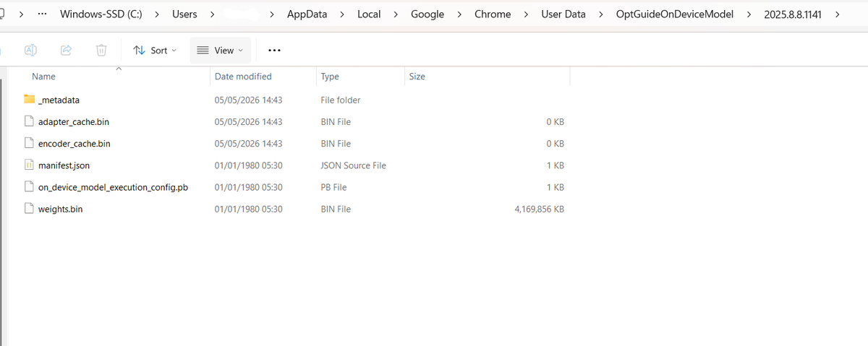Image resolution: width=868 pixels, height=346 pixels.
Task: Open the See more three-dots menu
Action: 275,50
